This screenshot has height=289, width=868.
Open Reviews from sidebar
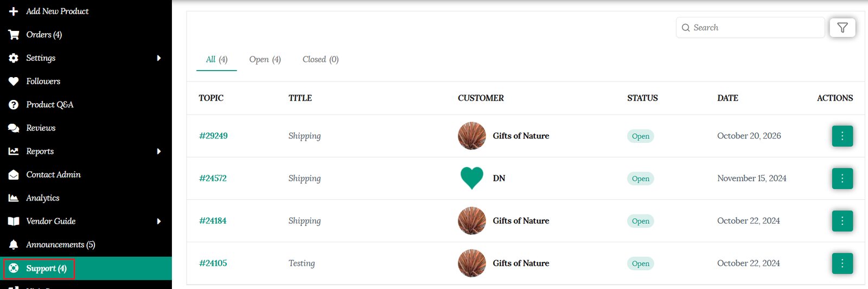point(41,128)
